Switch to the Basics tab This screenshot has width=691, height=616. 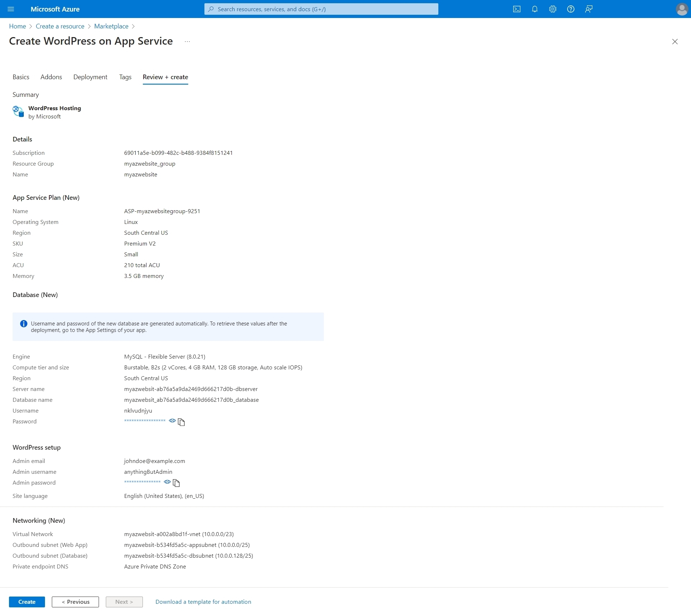point(21,77)
